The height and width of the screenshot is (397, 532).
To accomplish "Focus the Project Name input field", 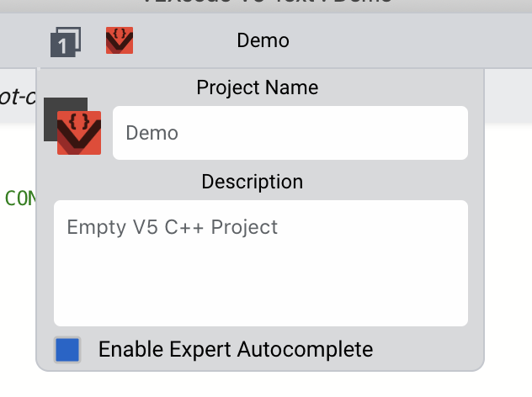I will pos(290,133).
